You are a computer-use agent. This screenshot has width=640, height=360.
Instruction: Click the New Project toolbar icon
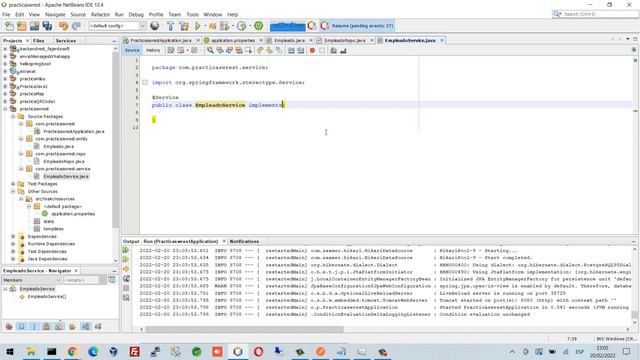pos(22,26)
